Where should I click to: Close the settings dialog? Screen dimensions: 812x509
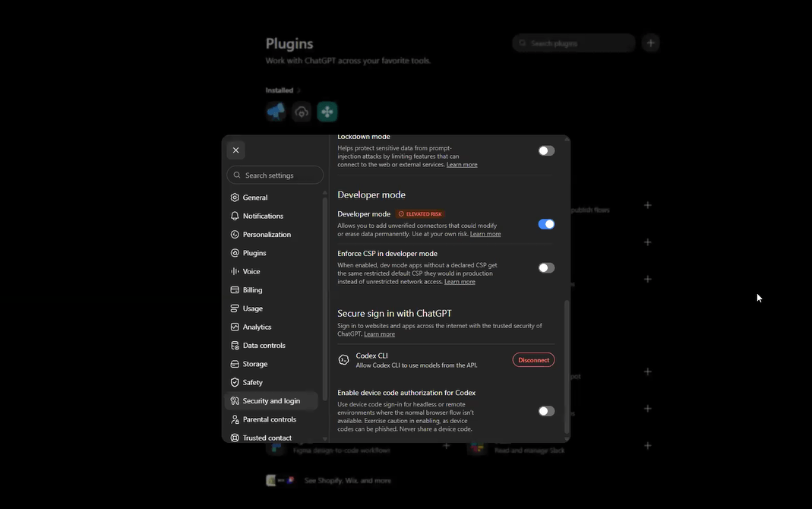(x=235, y=150)
